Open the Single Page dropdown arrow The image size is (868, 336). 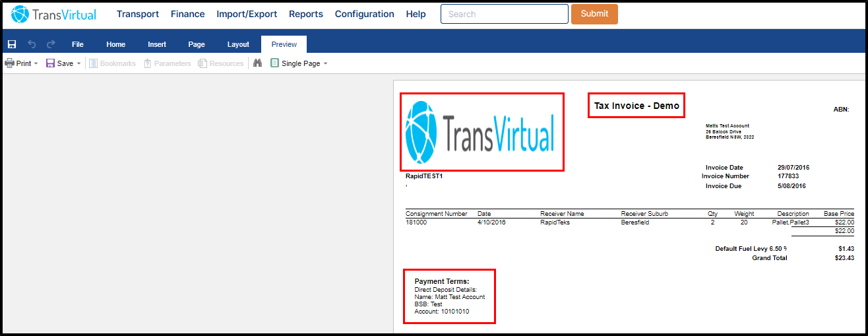coord(325,64)
